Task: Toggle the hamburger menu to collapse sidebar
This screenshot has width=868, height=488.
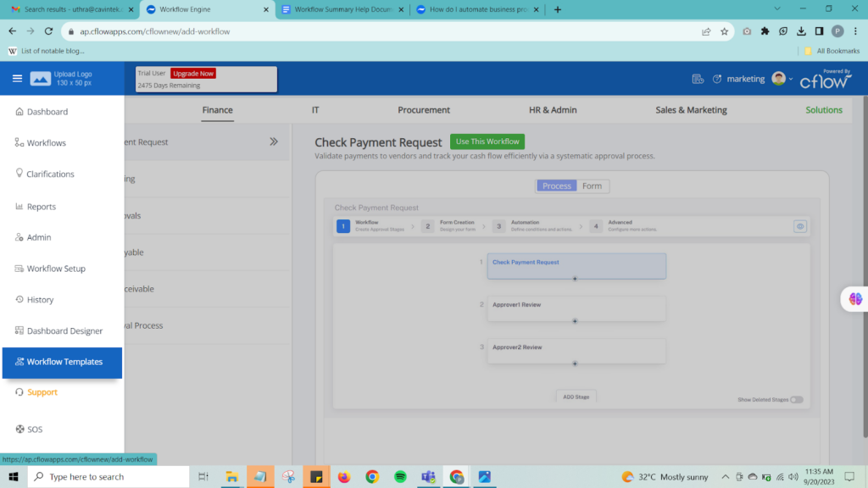Action: [x=16, y=77]
